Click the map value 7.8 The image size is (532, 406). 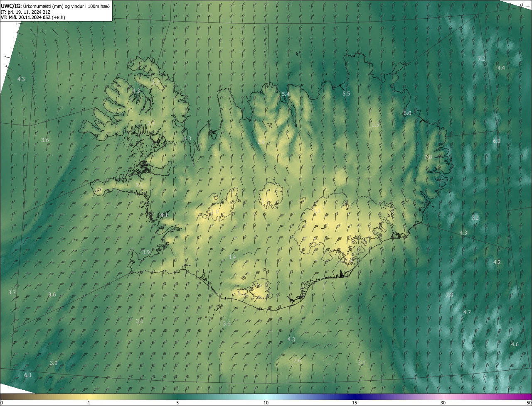pyautogui.click(x=449, y=295)
